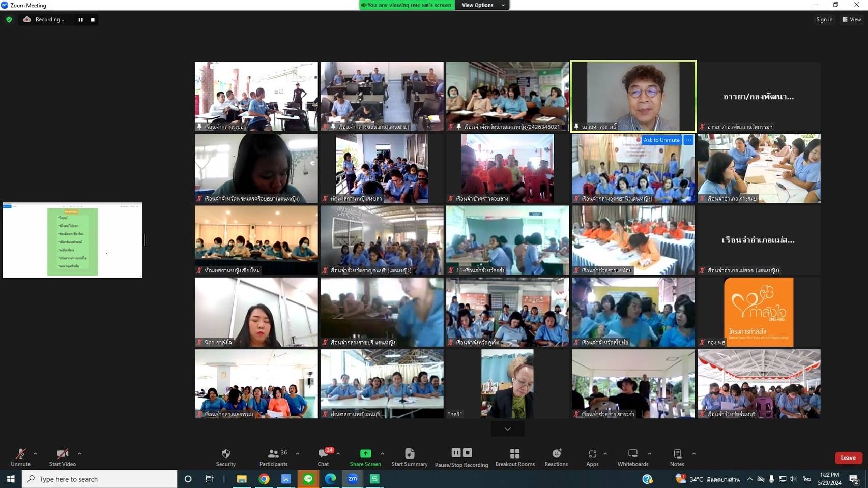Screen dimensions: 868x488
Task: Toggle Start Video camera
Action: [62, 454]
